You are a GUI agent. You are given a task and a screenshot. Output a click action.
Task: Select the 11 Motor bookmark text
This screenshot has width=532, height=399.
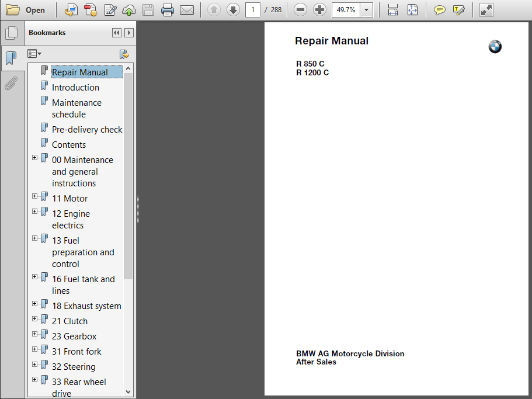[x=69, y=199]
